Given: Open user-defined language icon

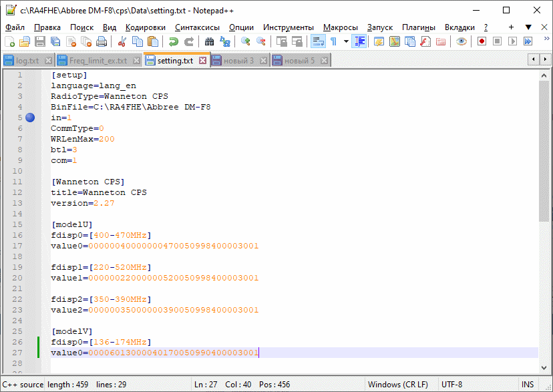Looking at the screenshot, I should click(379, 41).
